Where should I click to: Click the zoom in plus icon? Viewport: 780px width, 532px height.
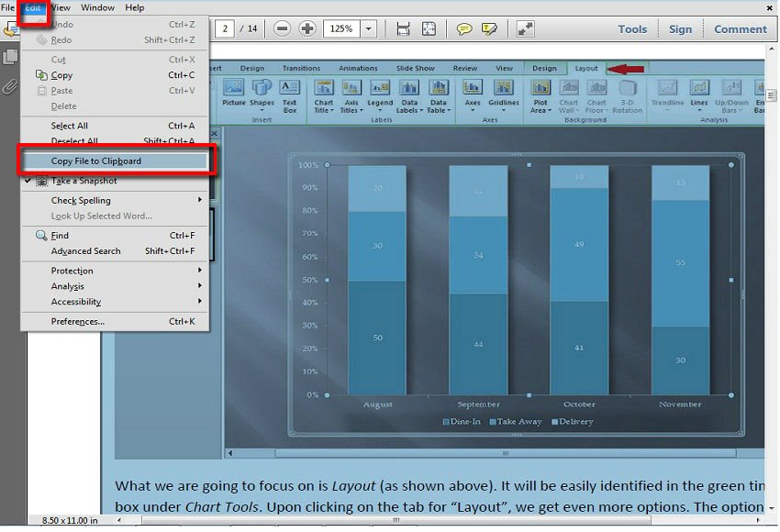click(x=307, y=29)
